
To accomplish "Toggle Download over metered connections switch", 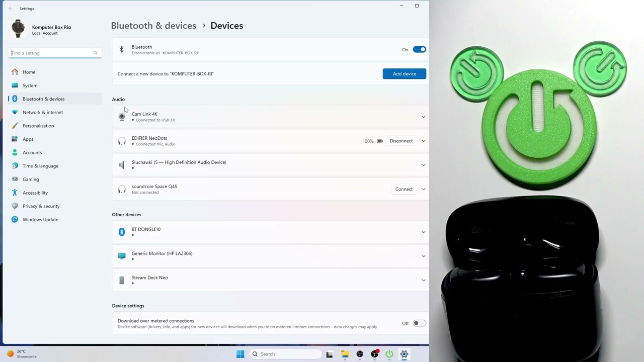I will pyautogui.click(x=419, y=323).
